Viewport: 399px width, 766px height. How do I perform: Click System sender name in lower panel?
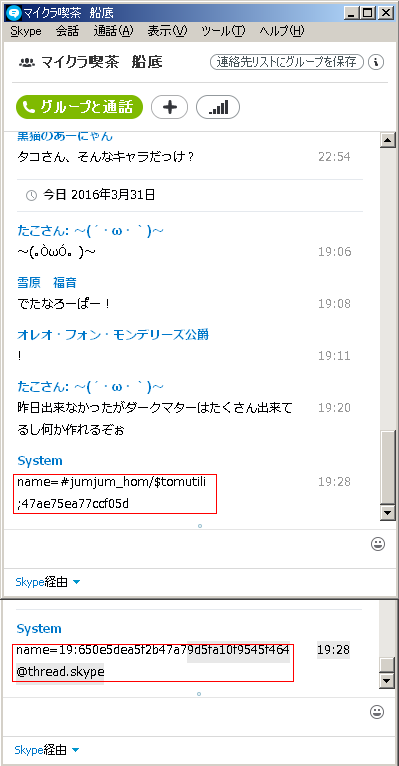39,629
